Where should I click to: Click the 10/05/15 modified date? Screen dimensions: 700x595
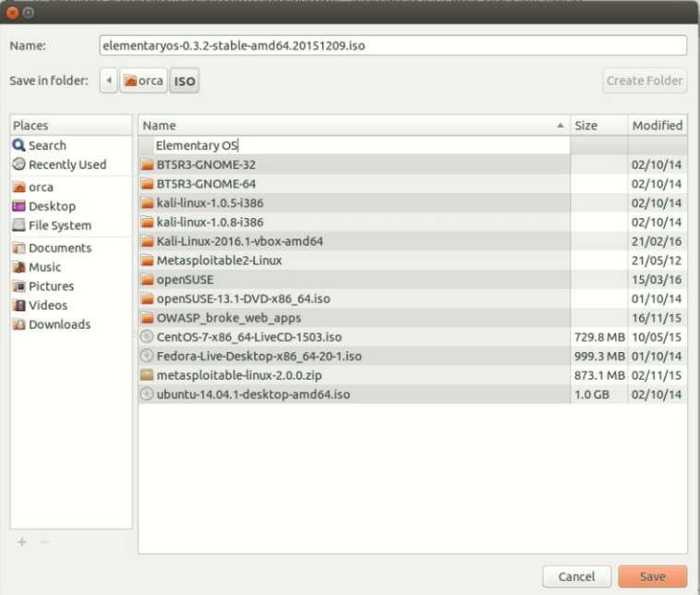point(657,337)
